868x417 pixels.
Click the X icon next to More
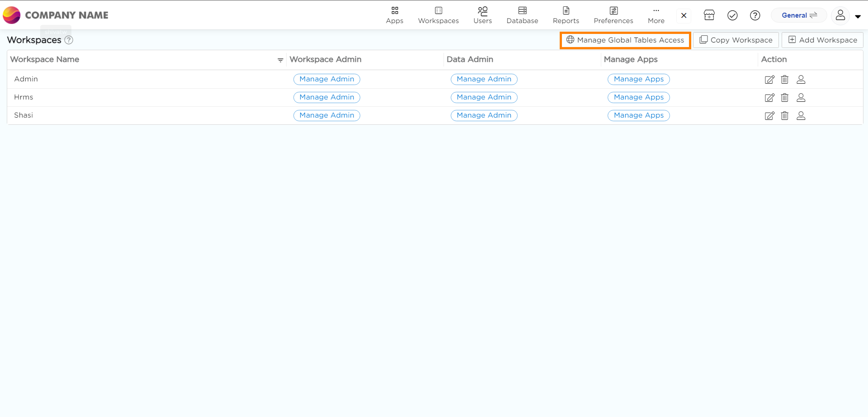(684, 15)
